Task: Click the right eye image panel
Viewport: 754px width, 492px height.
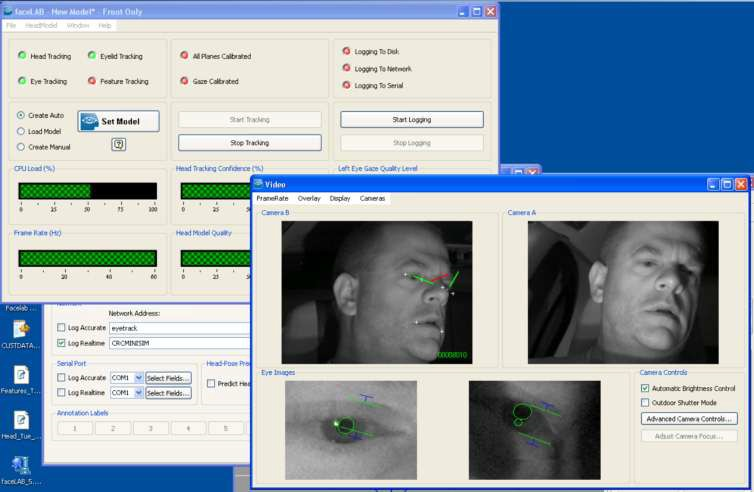Action: [535, 430]
